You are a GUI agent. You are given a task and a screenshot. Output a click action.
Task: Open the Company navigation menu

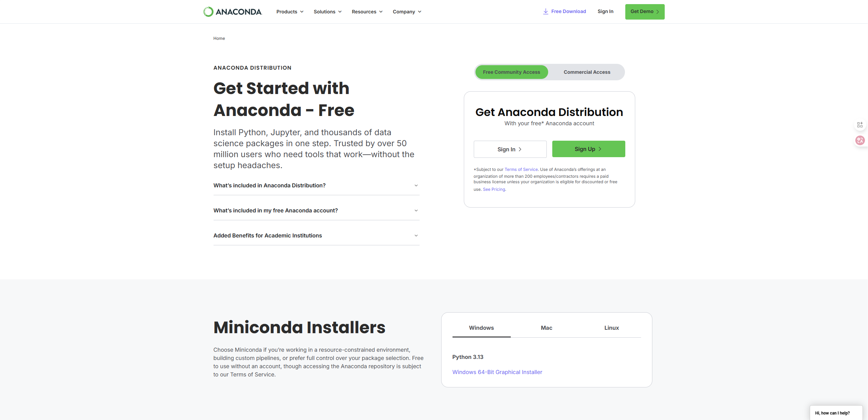point(407,12)
